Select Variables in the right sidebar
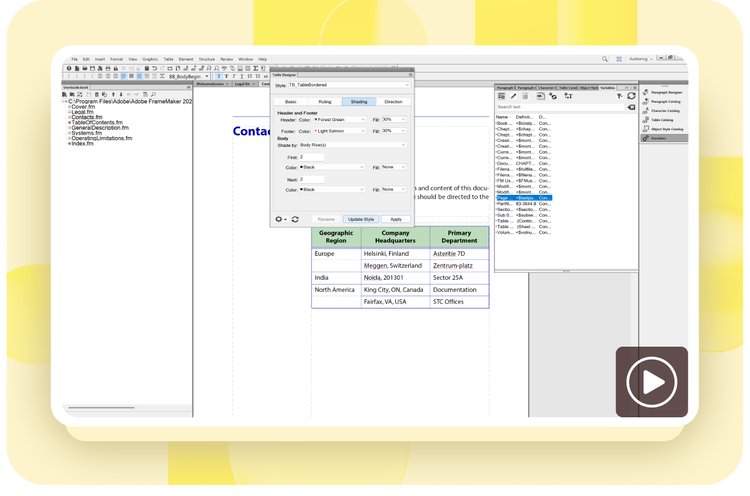750x496 pixels. (664, 138)
